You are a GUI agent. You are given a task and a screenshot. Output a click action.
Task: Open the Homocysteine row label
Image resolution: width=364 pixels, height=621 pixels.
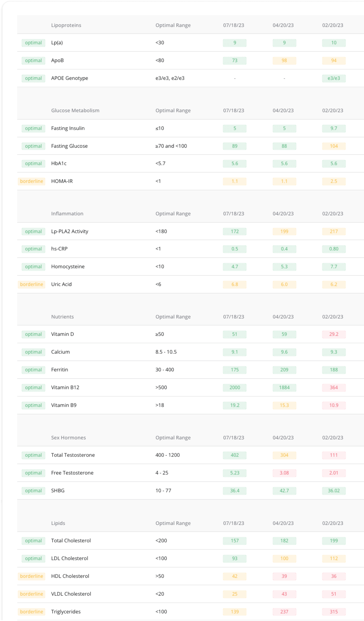tap(68, 267)
